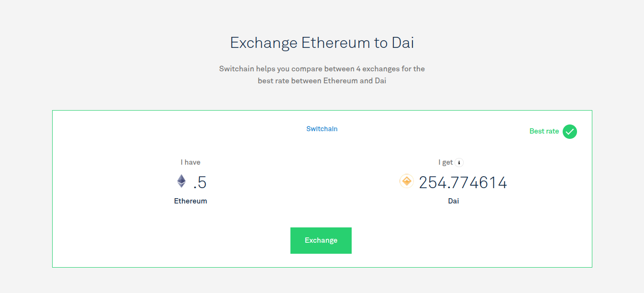Click the "I have" label

[x=190, y=162]
